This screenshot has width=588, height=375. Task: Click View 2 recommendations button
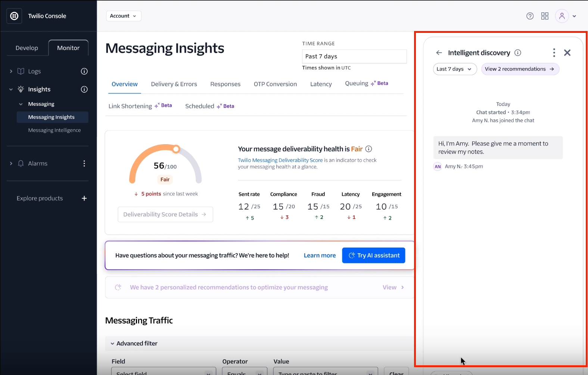click(520, 69)
